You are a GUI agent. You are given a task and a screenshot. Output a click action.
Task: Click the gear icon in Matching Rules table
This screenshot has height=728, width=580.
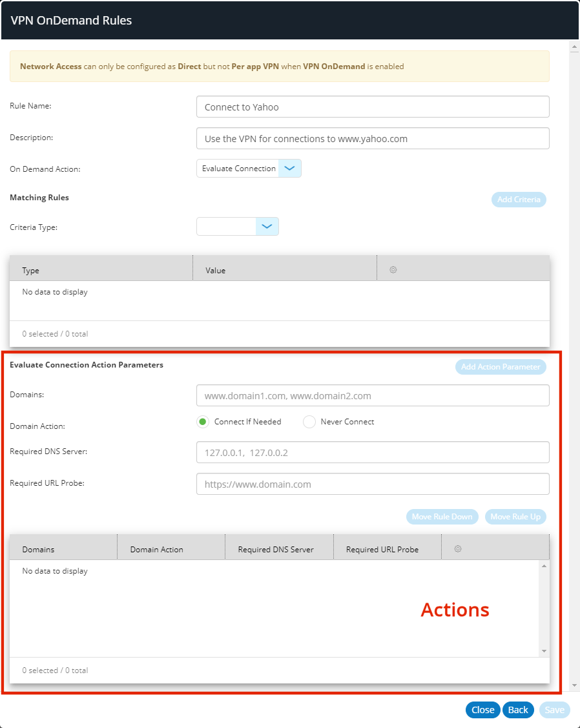click(393, 270)
